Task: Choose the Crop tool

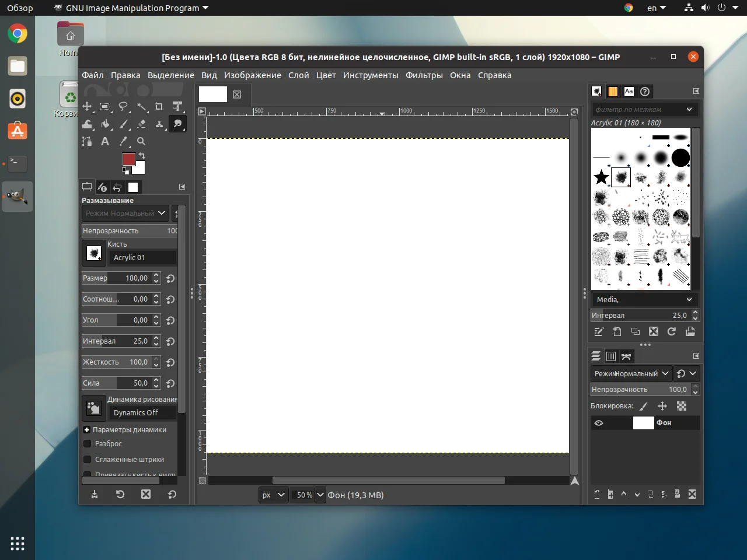Action: pyautogui.click(x=159, y=107)
